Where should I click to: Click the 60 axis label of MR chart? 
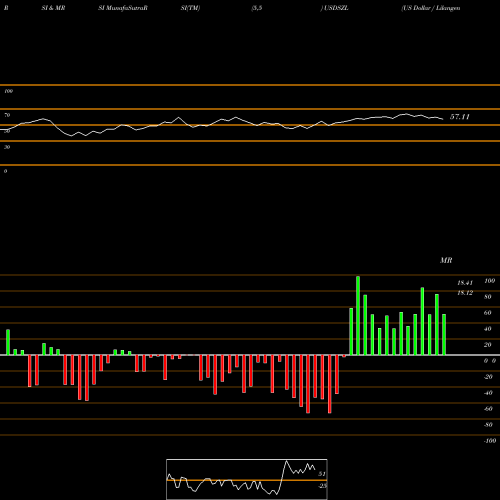(487, 313)
